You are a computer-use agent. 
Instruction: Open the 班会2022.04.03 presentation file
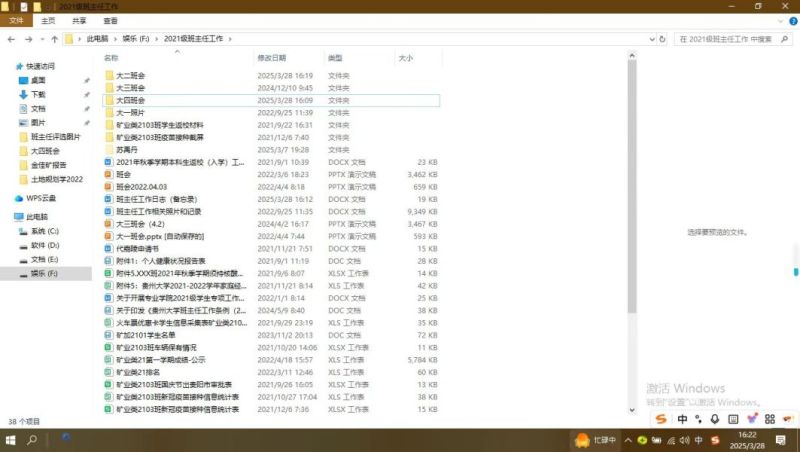(x=142, y=187)
